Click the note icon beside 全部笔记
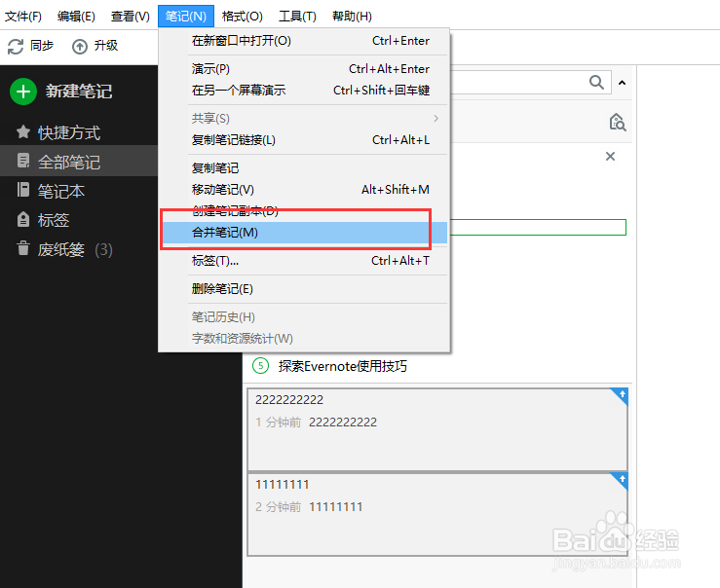 tap(23, 161)
